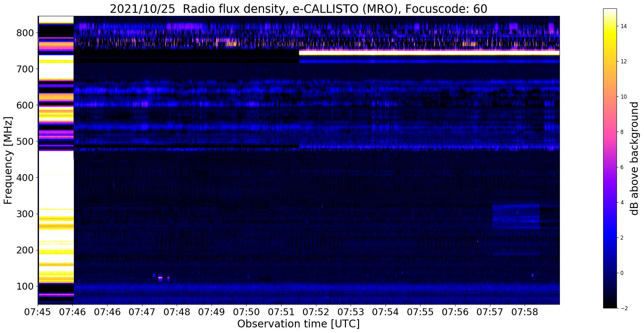
Task: Click the 700 MHz frequency tick label
Action: 26,69
